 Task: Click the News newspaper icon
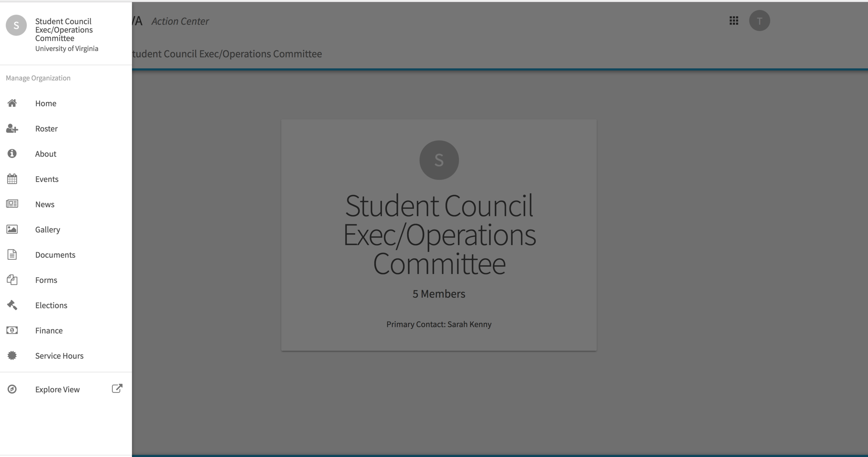pos(12,204)
